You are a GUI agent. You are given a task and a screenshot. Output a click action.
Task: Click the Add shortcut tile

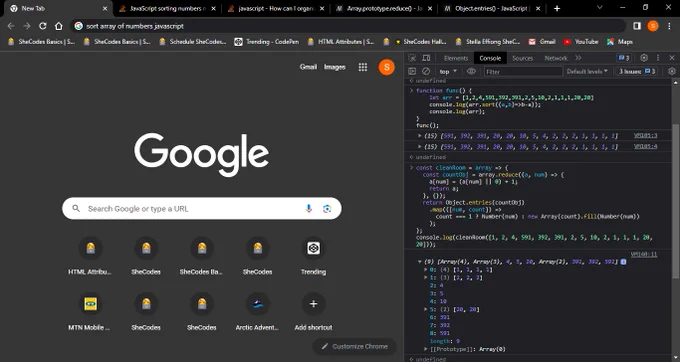(313, 312)
